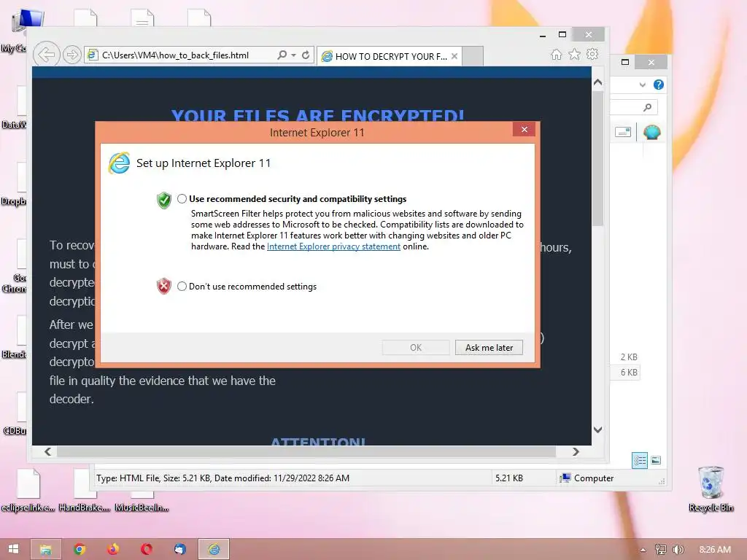The width and height of the screenshot is (747, 560).
Task: Launch Opera from the taskbar
Action: point(146,550)
